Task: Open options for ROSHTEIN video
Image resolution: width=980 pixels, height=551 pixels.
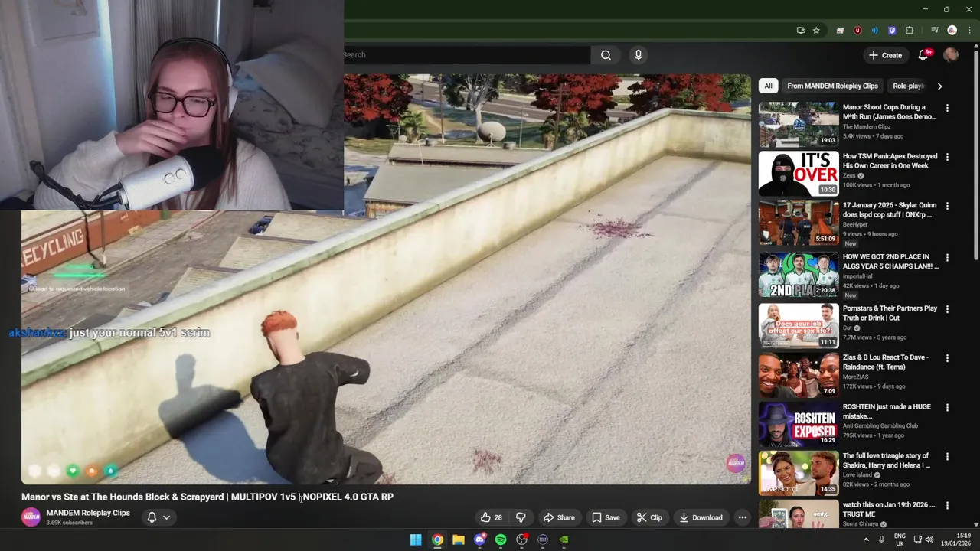Action: point(947,408)
